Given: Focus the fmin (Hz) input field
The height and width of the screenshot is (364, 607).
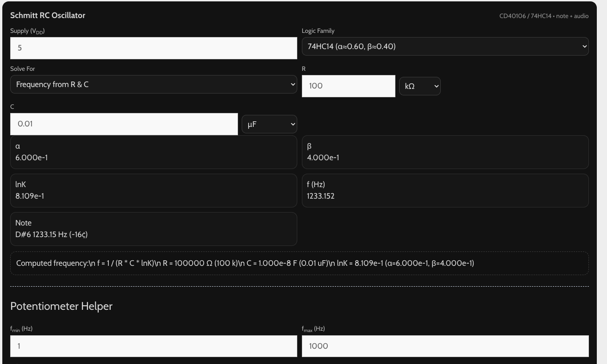Looking at the screenshot, I should 153,346.
